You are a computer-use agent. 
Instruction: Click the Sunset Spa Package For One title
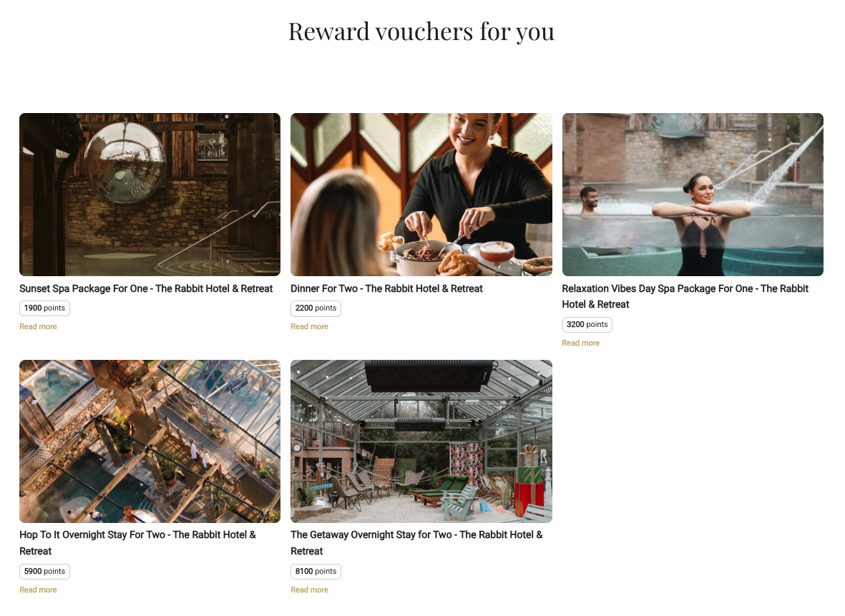(146, 289)
